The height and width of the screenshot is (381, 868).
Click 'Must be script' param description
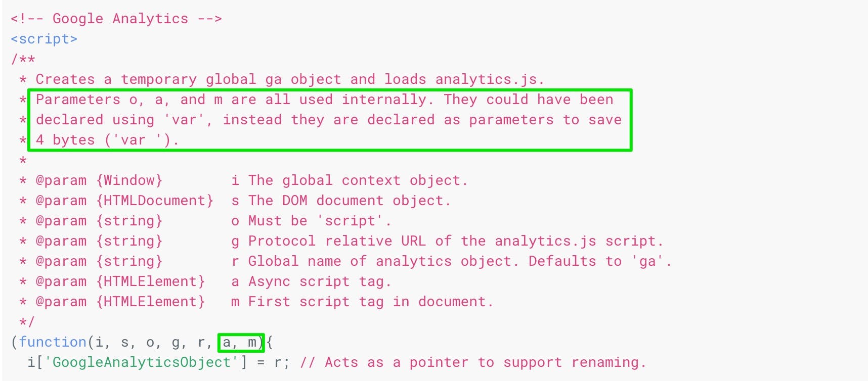pyautogui.click(x=320, y=221)
